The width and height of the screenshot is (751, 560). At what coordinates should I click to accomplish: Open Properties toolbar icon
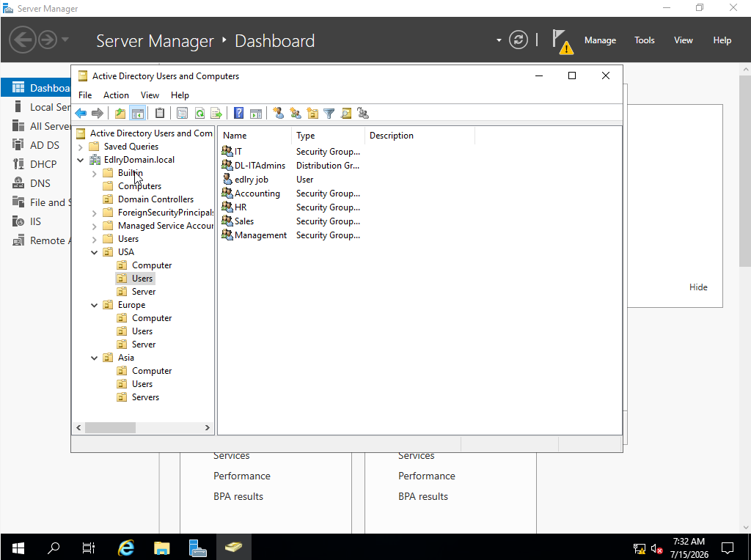click(182, 114)
